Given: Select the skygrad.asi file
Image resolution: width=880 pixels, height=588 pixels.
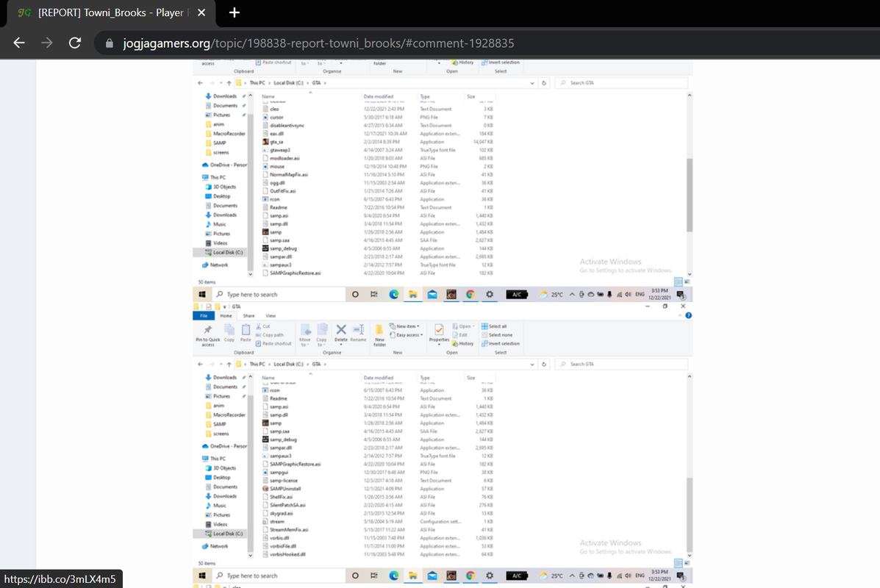Looking at the screenshot, I should coord(279,513).
